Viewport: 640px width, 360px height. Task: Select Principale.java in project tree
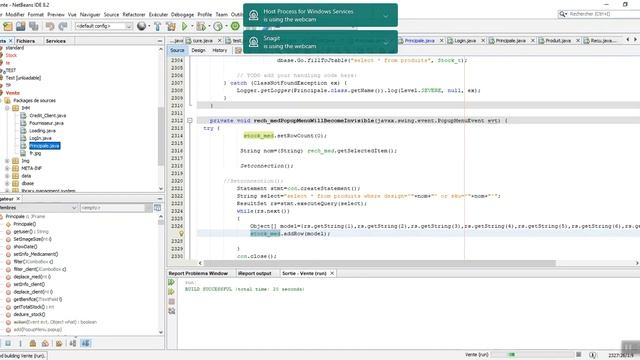click(44, 146)
